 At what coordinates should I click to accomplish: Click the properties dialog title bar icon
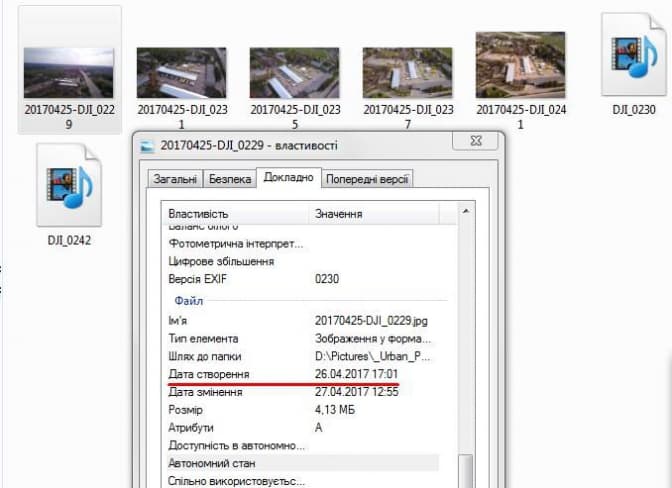148,146
